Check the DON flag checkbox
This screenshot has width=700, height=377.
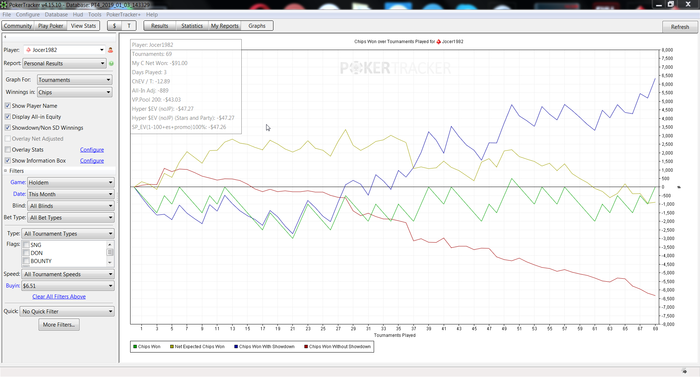26,253
